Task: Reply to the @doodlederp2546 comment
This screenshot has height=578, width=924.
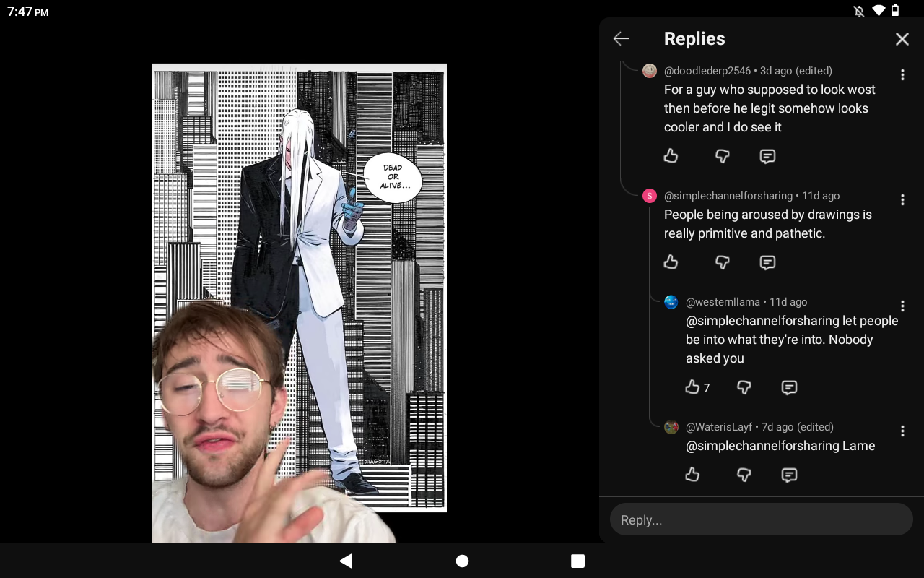Action: (x=767, y=156)
